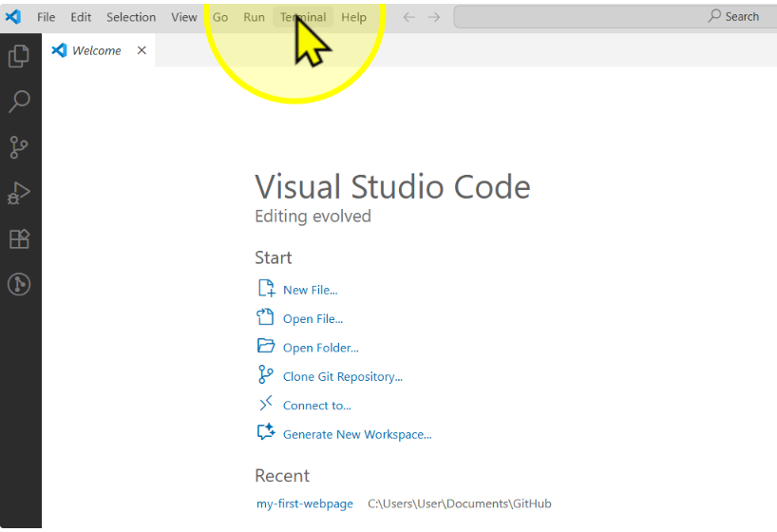The height and width of the screenshot is (532, 777).
Task: Open the Explorer view in activity bar
Action: [19, 55]
